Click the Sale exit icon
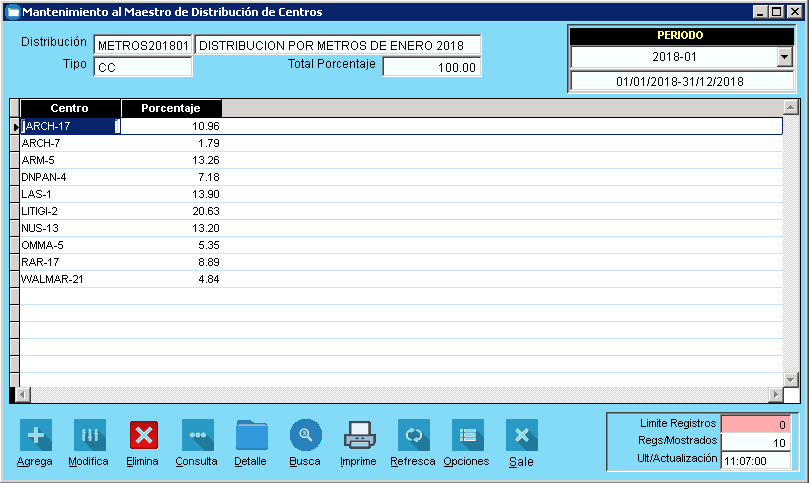This screenshot has height=483, width=809. pyautogui.click(x=521, y=435)
